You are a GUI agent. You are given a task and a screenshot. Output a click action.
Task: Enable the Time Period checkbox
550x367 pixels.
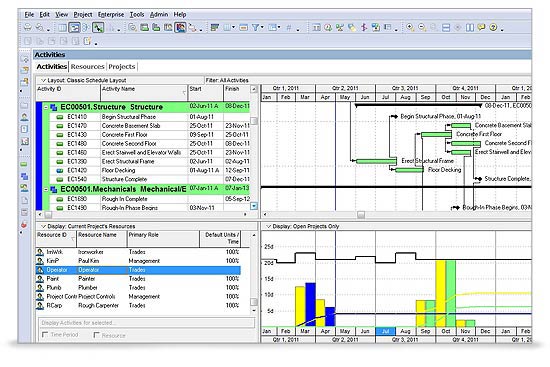pos(45,335)
